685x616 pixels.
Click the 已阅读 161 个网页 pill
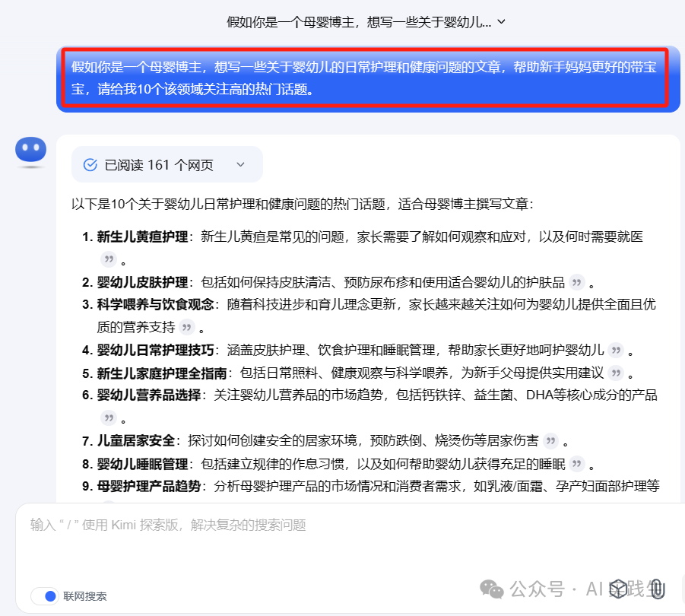pyautogui.click(x=166, y=164)
